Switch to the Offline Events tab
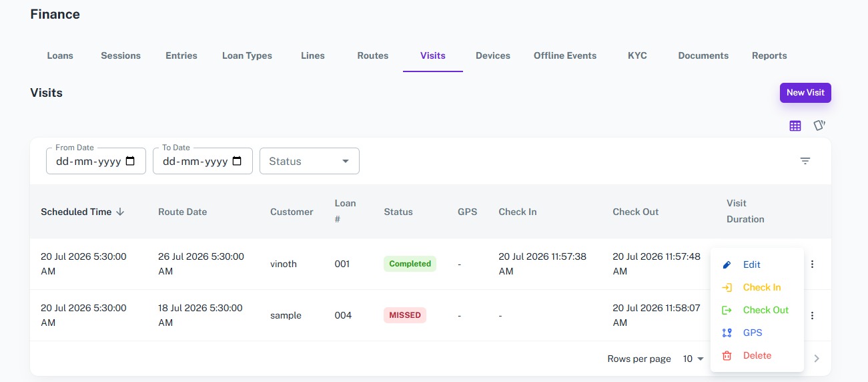 [565, 55]
